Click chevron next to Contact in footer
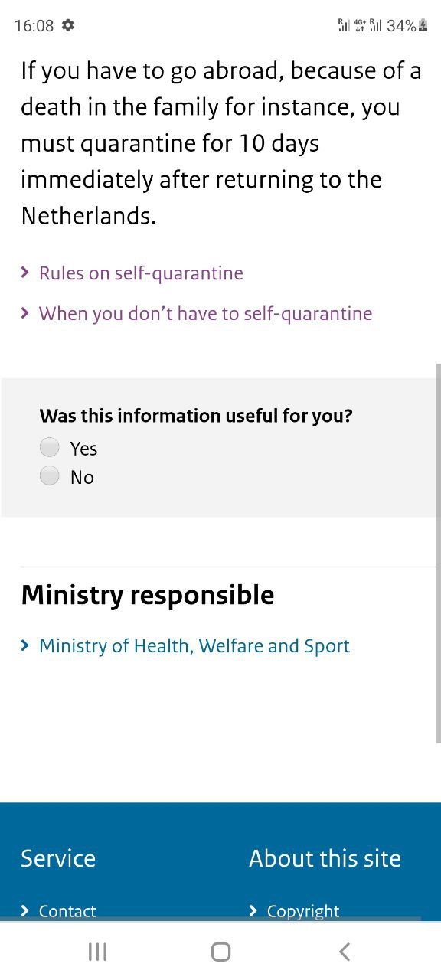441x980 pixels. (x=25, y=910)
